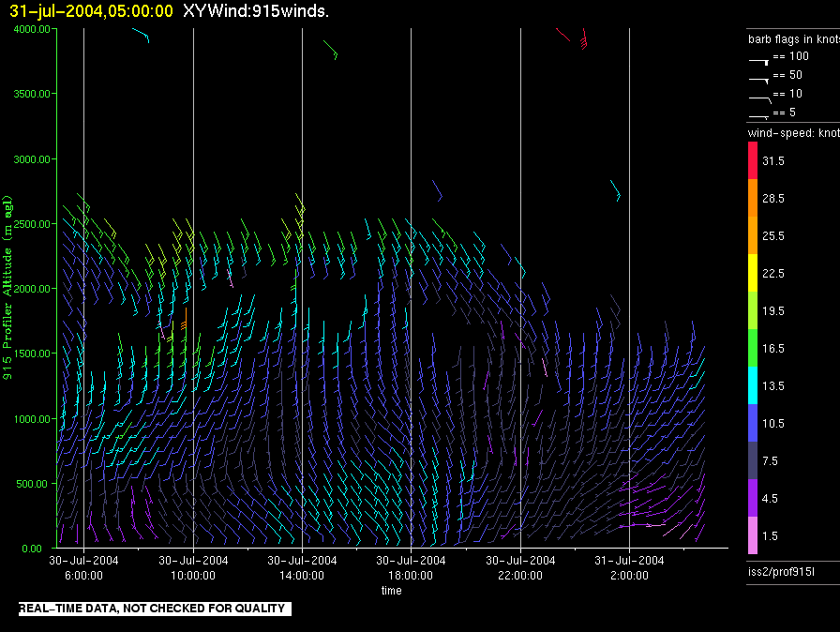Viewport: 840px width, 632px height.
Task: Click the 'barb flags in knots' legend heading
Action: [794, 39]
